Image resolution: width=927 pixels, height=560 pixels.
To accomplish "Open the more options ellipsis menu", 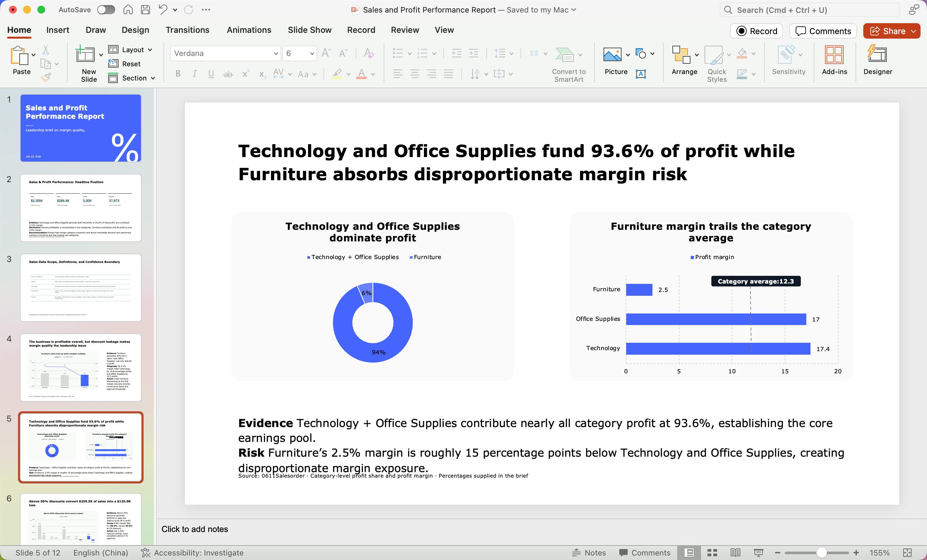I will [206, 10].
